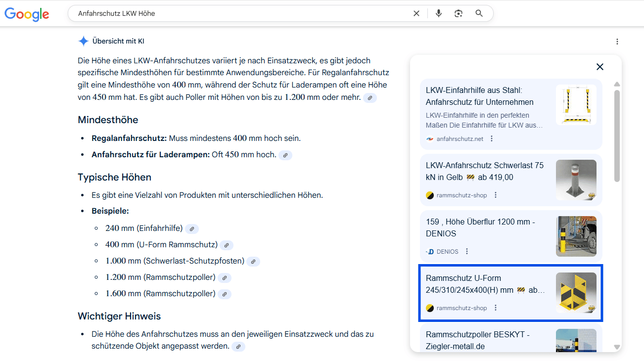
Task: Clear the search query text
Action: [x=416, y=13]
